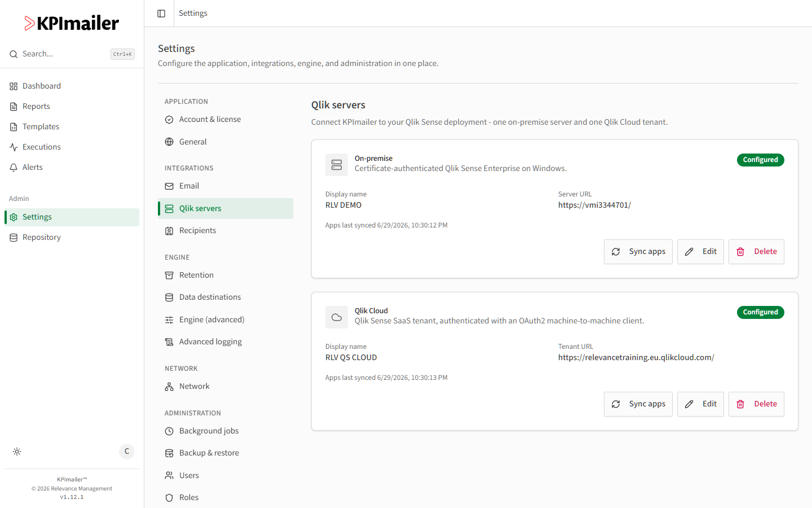
Task: Click the KPImailer logo
Action: [72, 23]
